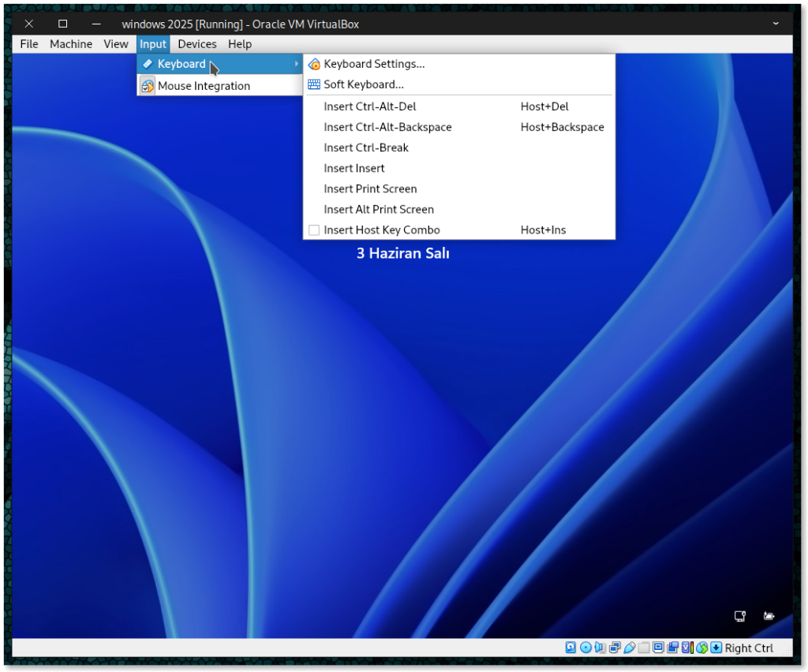The height and width of the screenshot is (672, 808).
Task: Click the Right Ctrl host key label
Action: (749, 648)
